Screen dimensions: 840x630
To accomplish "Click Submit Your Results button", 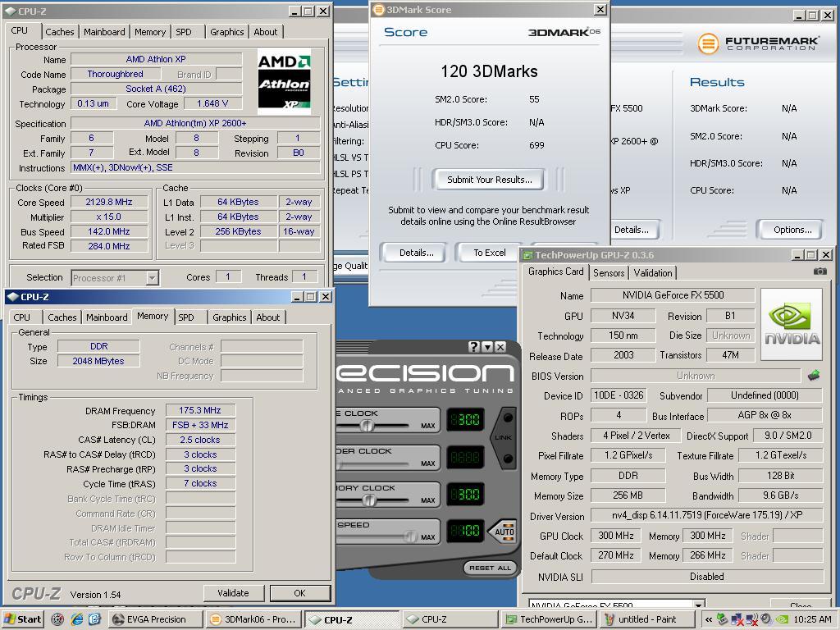I will tap(489, 180).
